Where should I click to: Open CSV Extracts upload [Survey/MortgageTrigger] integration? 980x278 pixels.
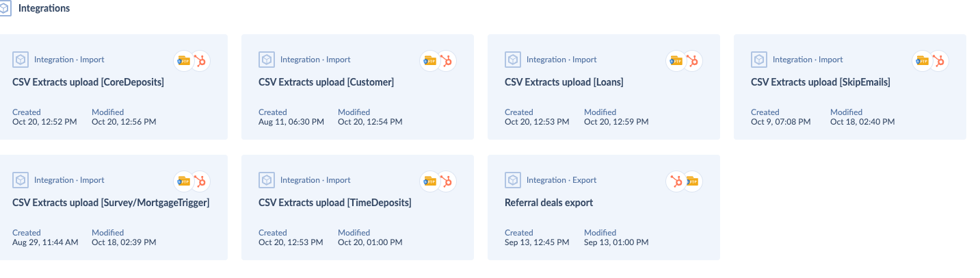pyautogui.click(x=111, y=203)
